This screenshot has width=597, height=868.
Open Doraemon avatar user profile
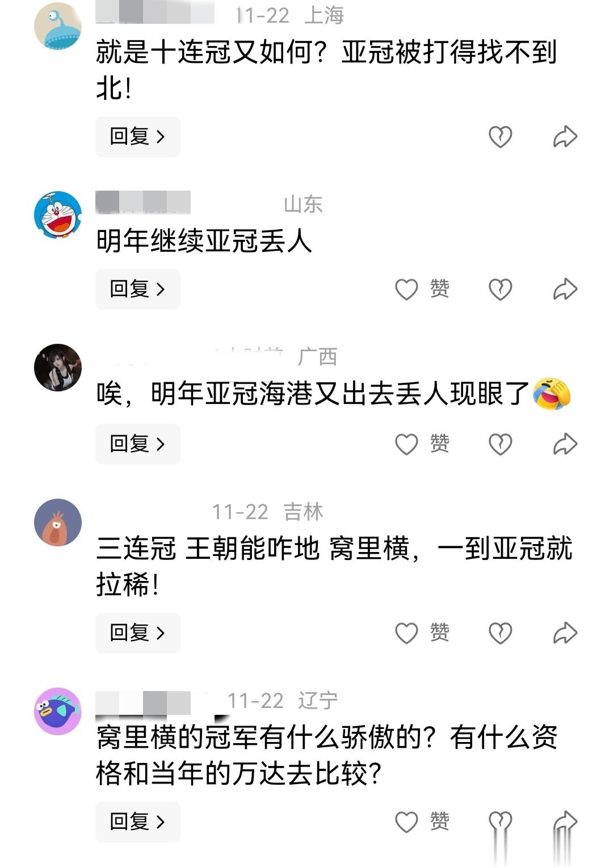tap(58, 215)
